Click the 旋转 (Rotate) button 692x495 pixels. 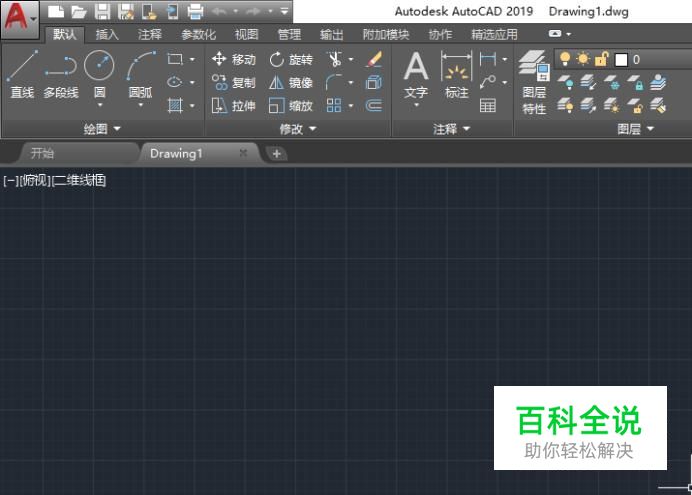pos(291,59)
